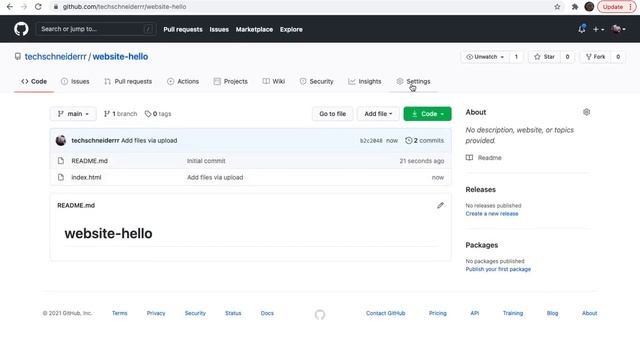Click the Go to file button
This screenshot has height=360, width=640.
pos(332,114)
